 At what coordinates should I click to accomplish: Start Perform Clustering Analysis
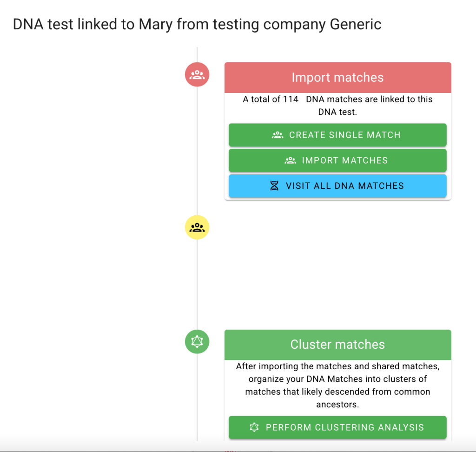pos(337,427)
